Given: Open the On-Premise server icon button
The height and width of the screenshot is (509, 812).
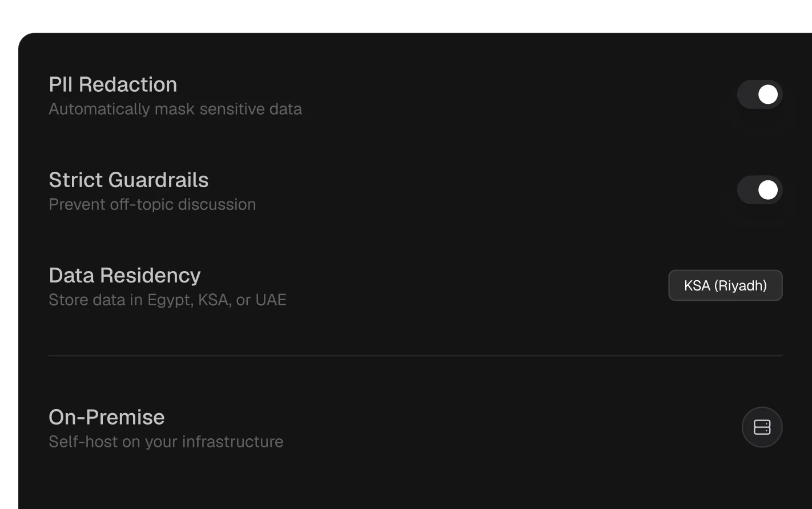Looking at the screenshot, I should pos(762,427).
